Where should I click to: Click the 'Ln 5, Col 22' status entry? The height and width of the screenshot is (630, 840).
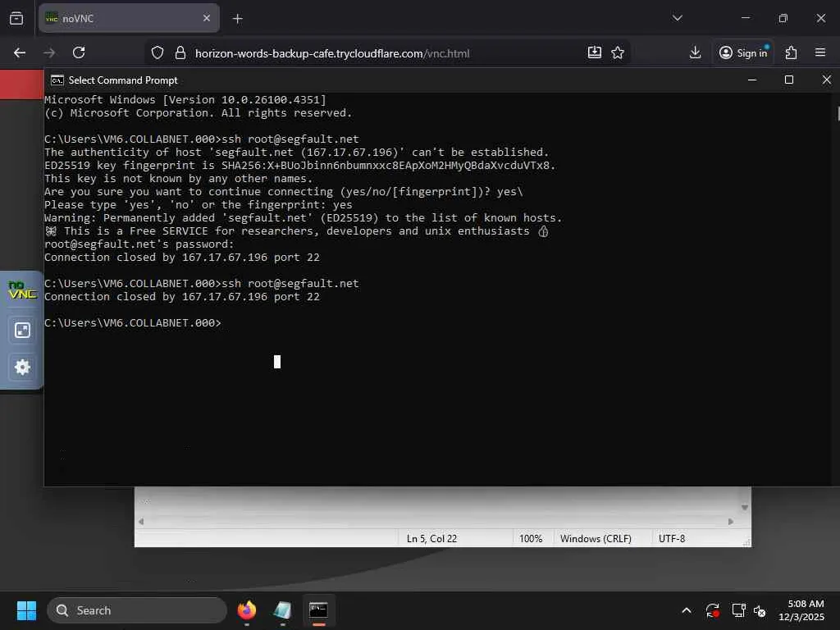tap(431, 538)
